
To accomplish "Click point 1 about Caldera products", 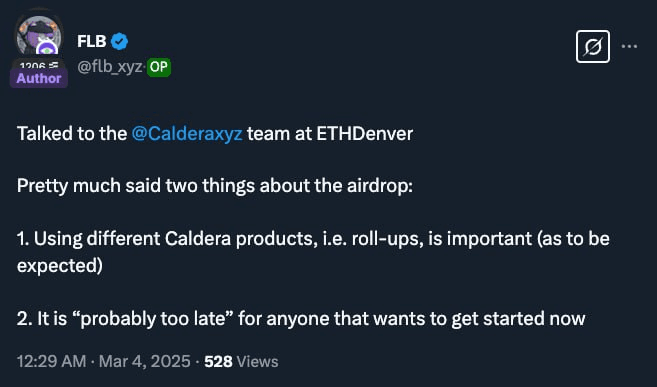I will [313, 252].
